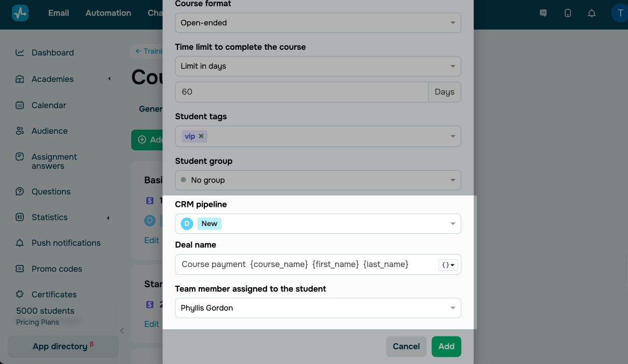Screen dimensions: 628x364
Task: Click the Dashboard chart icon in sidebar
Action: coord(20,52)
